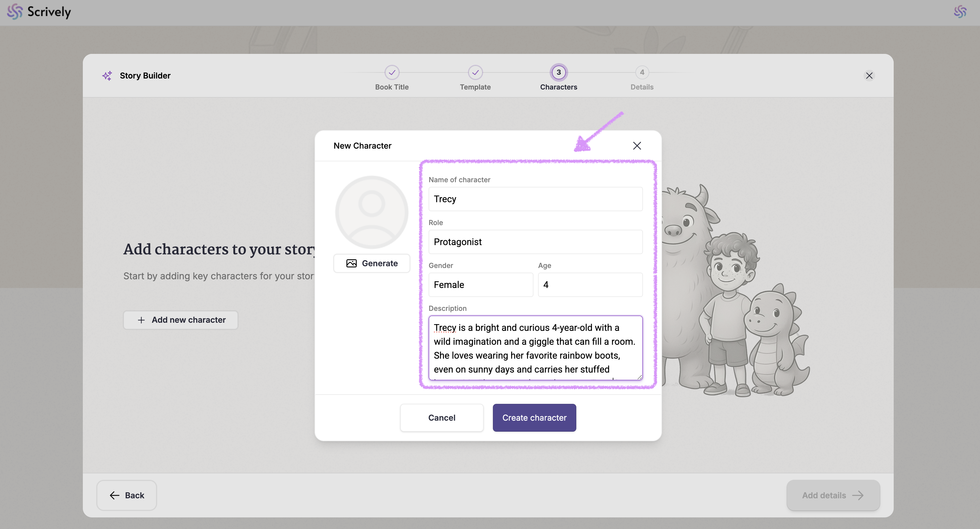Generate a character image

(372, 263)
